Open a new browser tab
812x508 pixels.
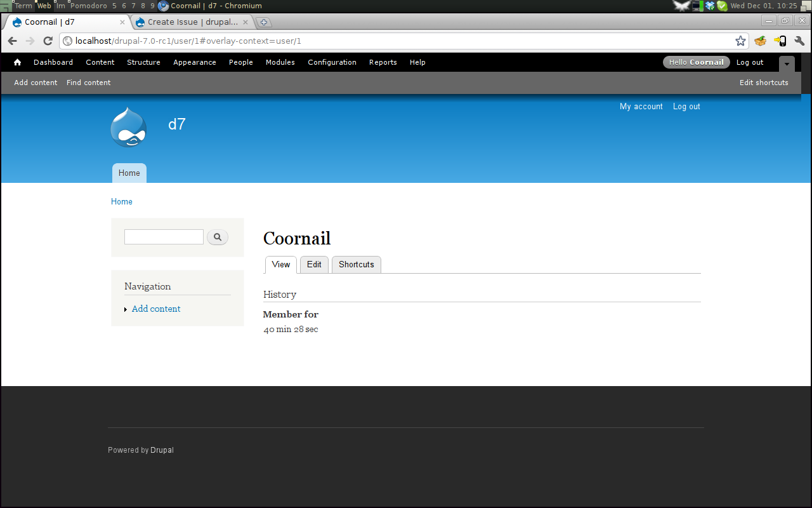pyautogui.click(x=263, y=21)
